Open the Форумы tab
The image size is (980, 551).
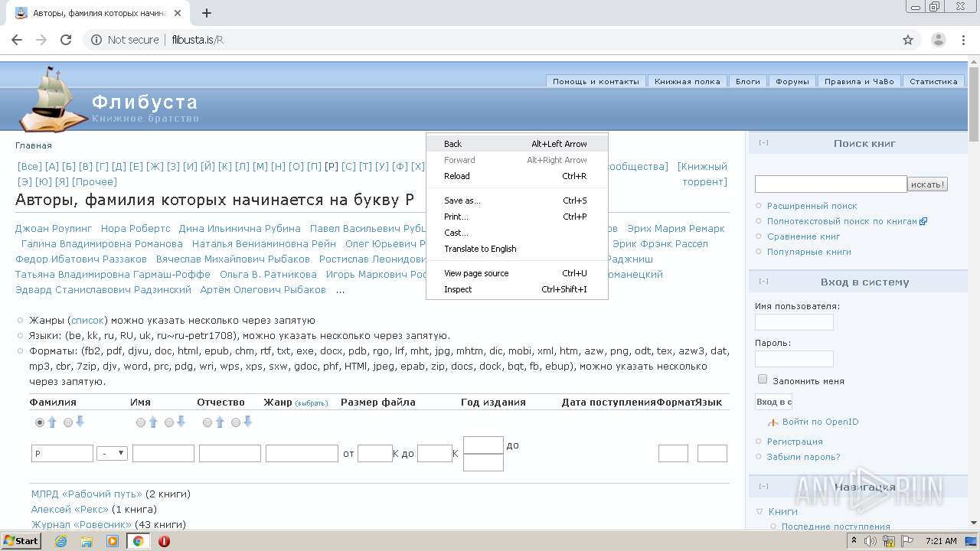click(792, 81)
